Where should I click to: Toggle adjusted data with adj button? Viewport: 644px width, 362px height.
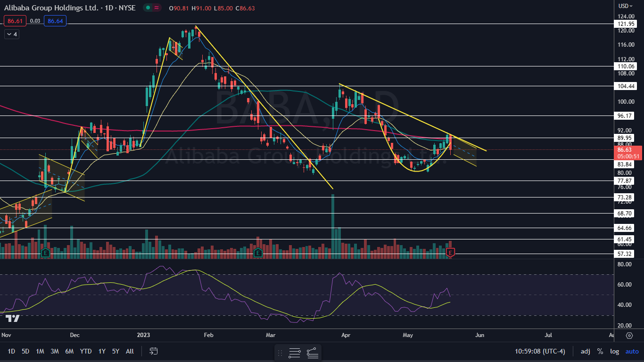(585, 351)
